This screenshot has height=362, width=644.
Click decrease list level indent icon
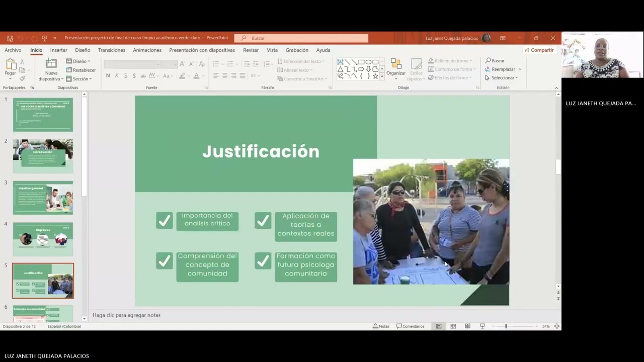(247, 64)
